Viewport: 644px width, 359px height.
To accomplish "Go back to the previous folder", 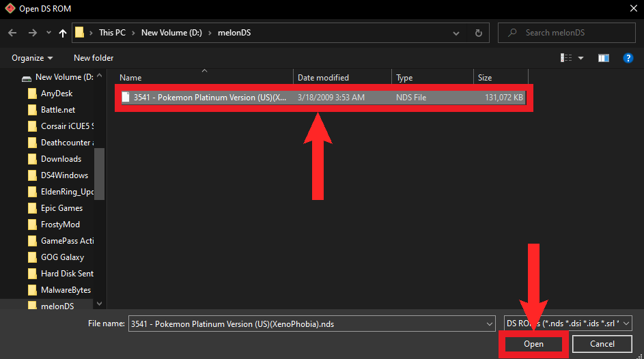I will (x=12, y=33).
